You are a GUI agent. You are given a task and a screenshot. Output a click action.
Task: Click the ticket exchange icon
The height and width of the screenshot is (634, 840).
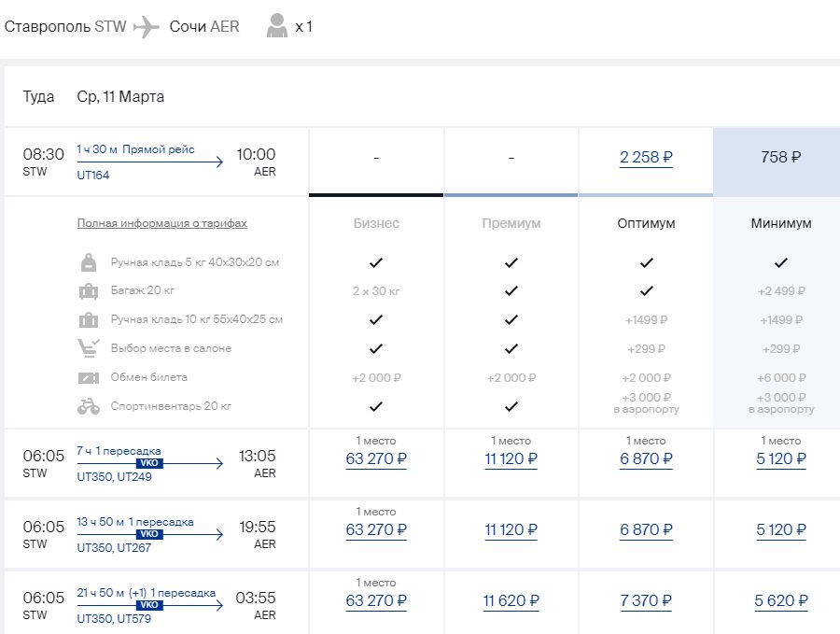coord(89,377)
